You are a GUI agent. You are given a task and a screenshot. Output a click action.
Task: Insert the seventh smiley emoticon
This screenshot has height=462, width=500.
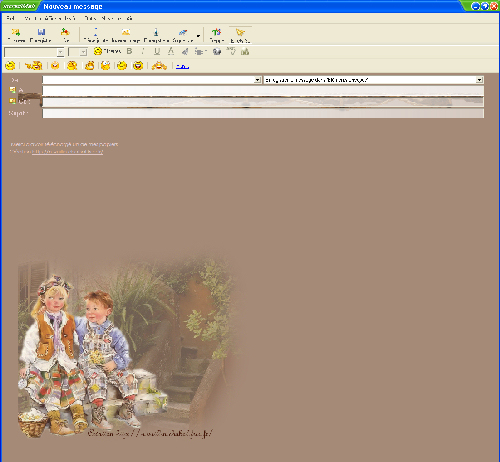122,65
